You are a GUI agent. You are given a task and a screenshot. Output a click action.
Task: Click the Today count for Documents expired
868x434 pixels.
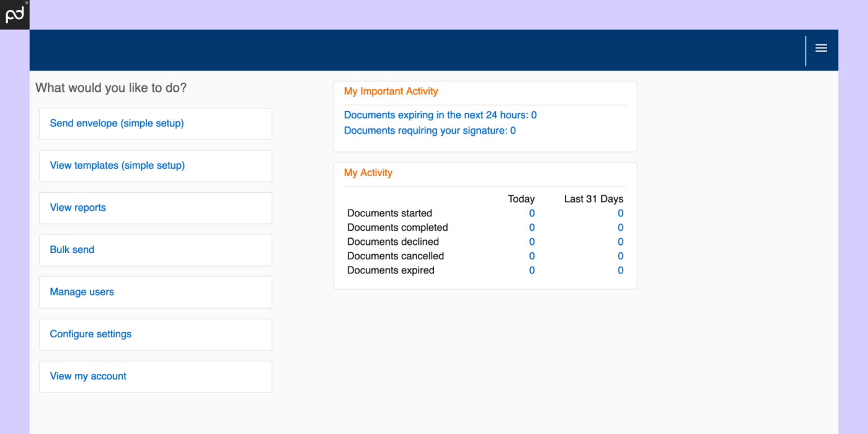point(531,270)
